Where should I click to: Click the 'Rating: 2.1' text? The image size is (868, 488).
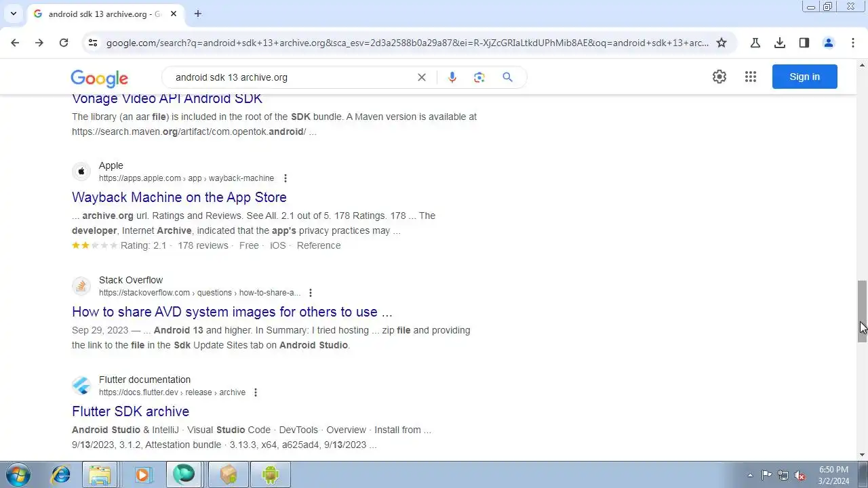[x=143, y=245]
